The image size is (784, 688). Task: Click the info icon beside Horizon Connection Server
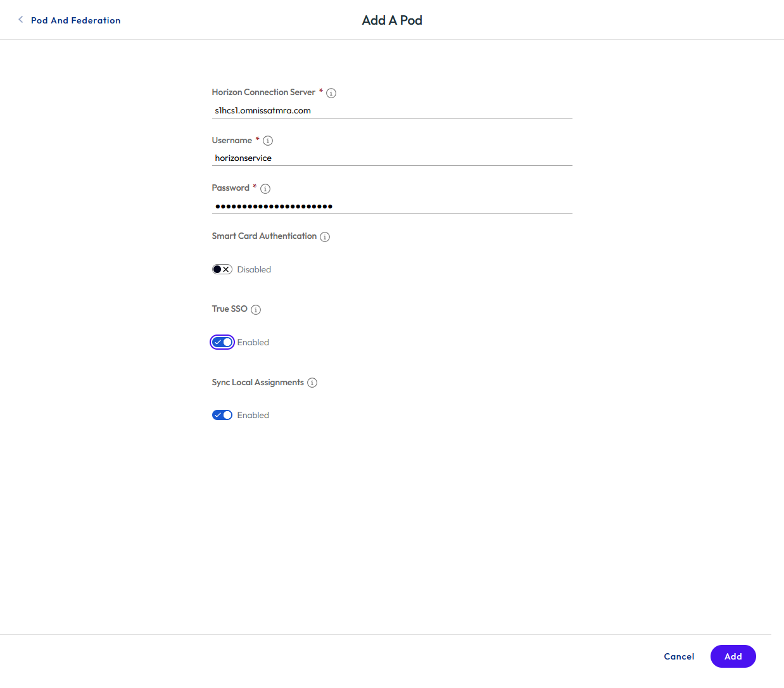[x=331, y=93]
